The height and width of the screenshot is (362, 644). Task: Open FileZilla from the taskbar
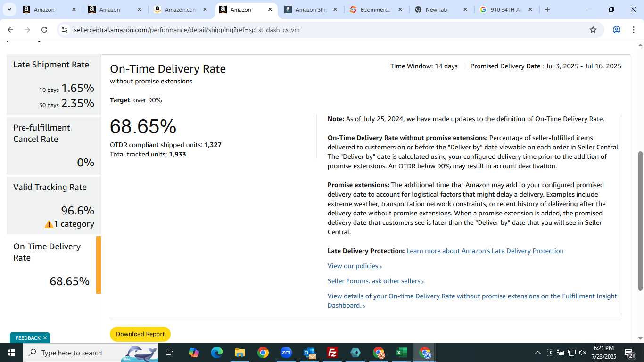pos(332,353)
